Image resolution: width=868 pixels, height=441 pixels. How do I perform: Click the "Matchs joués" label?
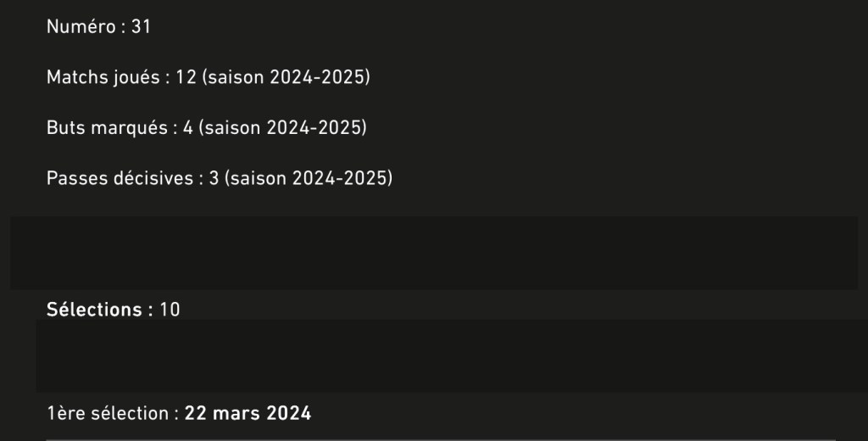(x=103, y=77)
